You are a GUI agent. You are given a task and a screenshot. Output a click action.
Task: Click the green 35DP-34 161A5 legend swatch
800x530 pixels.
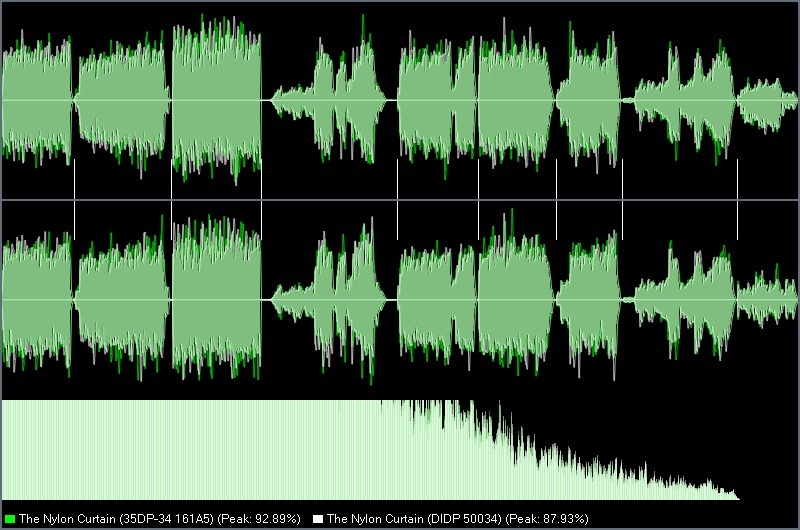pyautogui.click(x=10, y=519)
